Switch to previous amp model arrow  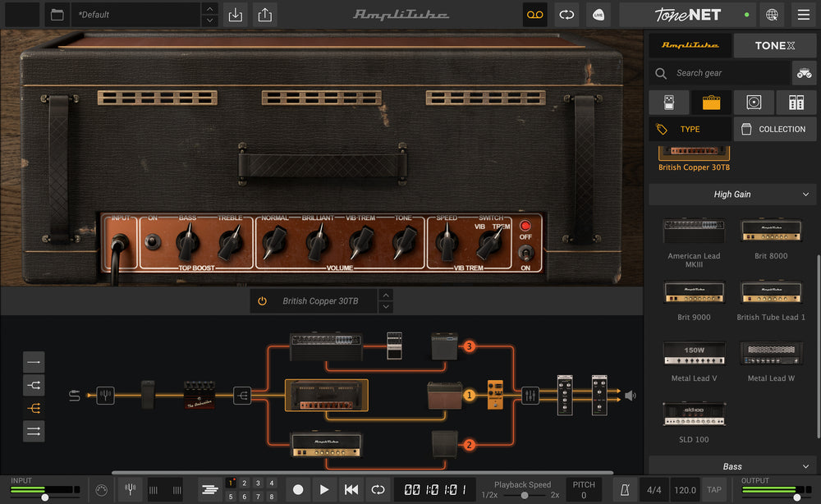(386, 296)
